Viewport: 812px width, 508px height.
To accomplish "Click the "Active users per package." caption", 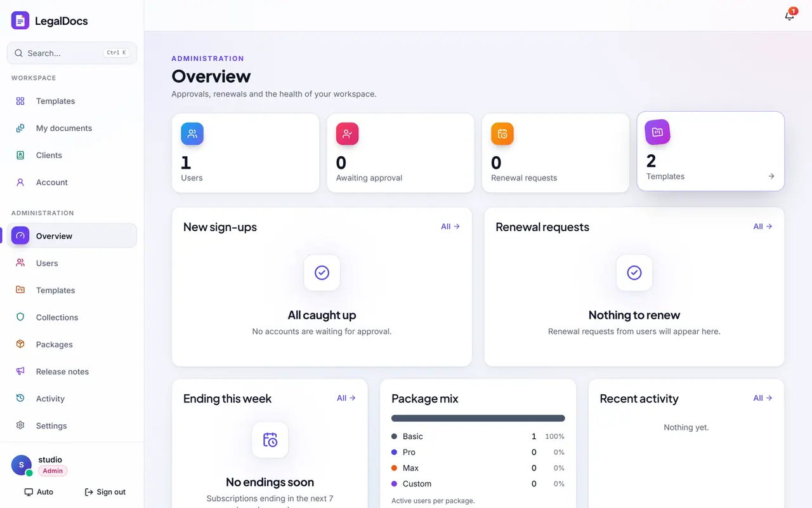I will (433, 500).
